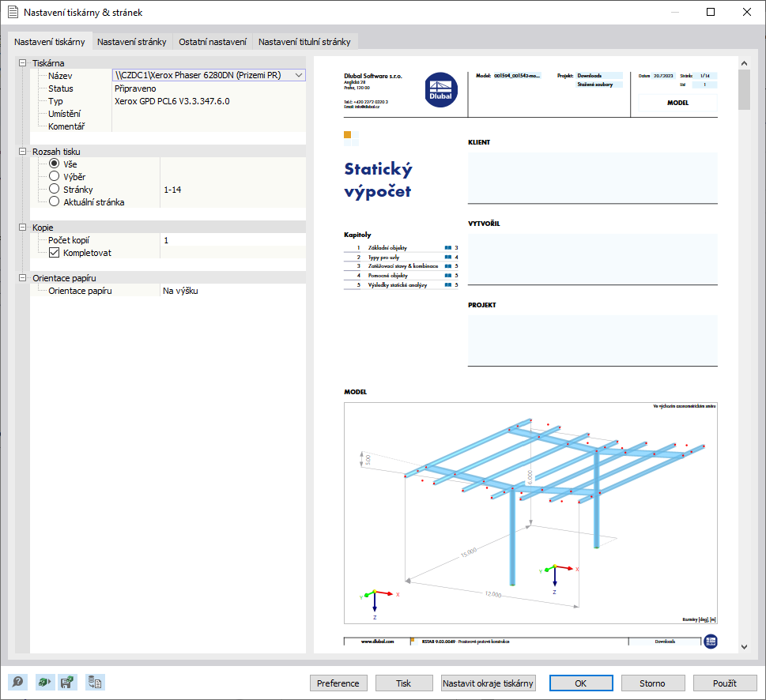Maximize the dialog window
The image size is (766, 700).
[711, 12]
